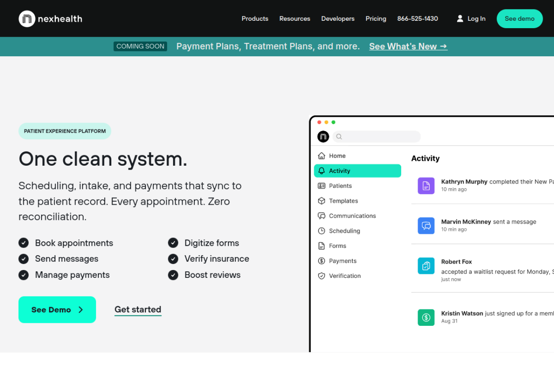Click the Aug 31 timestamp
The height and width of the screenshot is (392, 554).
449,321
